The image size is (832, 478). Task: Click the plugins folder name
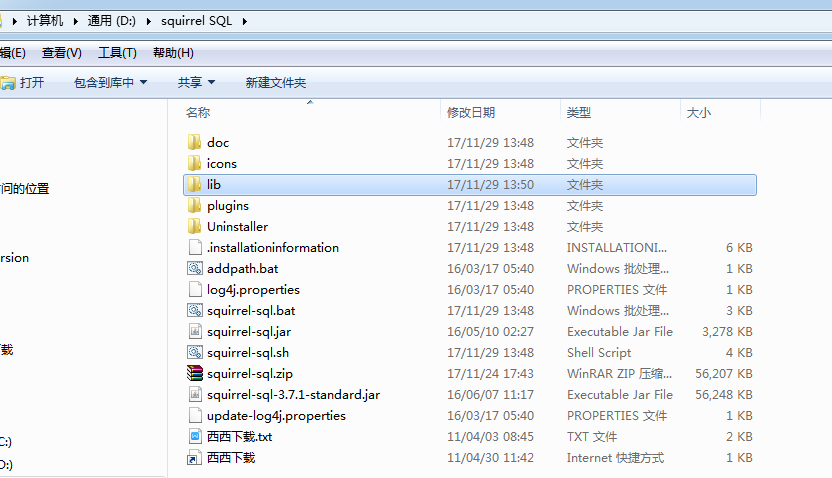pos(228,206)
